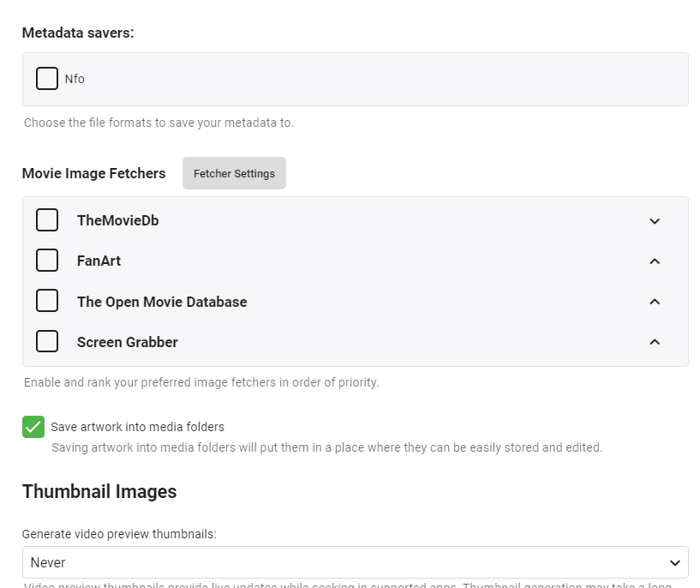Click the Thumbnail Images section heading

pyautogui.click(x=99, y=491)
